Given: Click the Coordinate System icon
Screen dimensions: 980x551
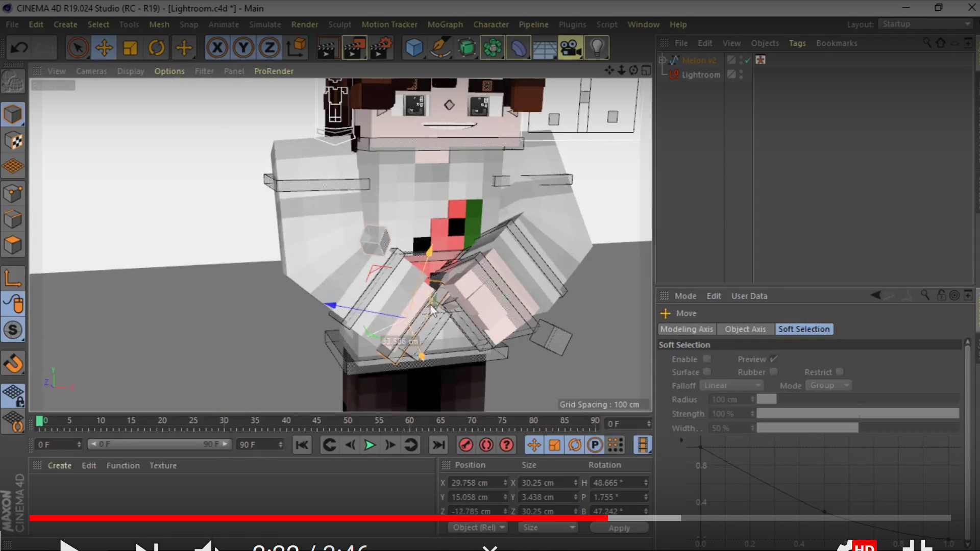Looking at the screenshot, I should click(296, 48).
